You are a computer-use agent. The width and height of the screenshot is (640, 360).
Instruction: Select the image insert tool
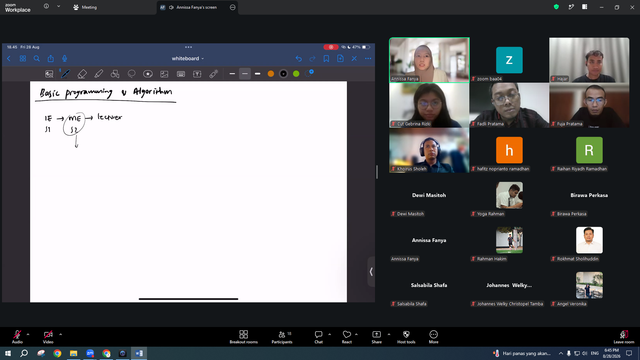(164, 74)
